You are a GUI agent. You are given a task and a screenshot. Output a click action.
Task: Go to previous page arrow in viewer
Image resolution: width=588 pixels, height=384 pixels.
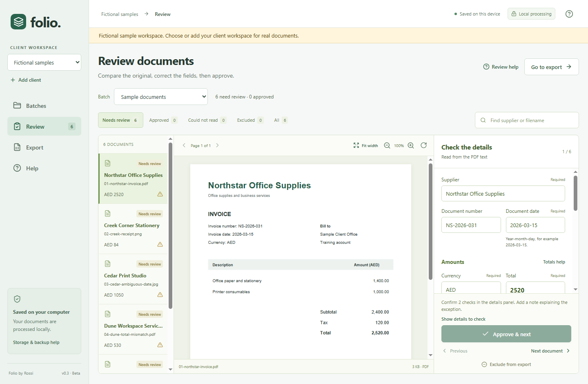click(184, 145)
